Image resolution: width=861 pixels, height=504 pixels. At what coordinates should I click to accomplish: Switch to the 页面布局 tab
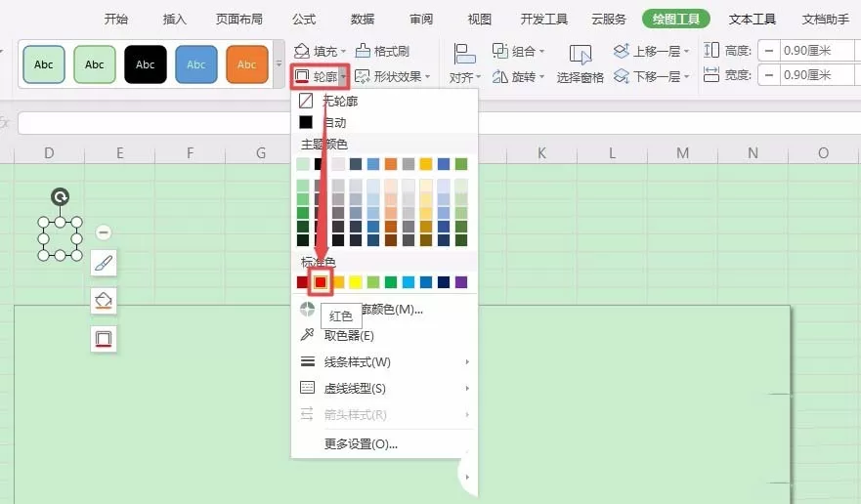238,20
